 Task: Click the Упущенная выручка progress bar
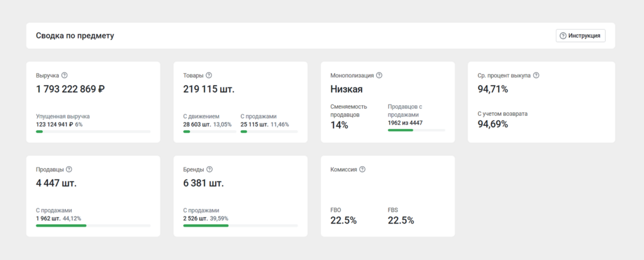point(93,132)
